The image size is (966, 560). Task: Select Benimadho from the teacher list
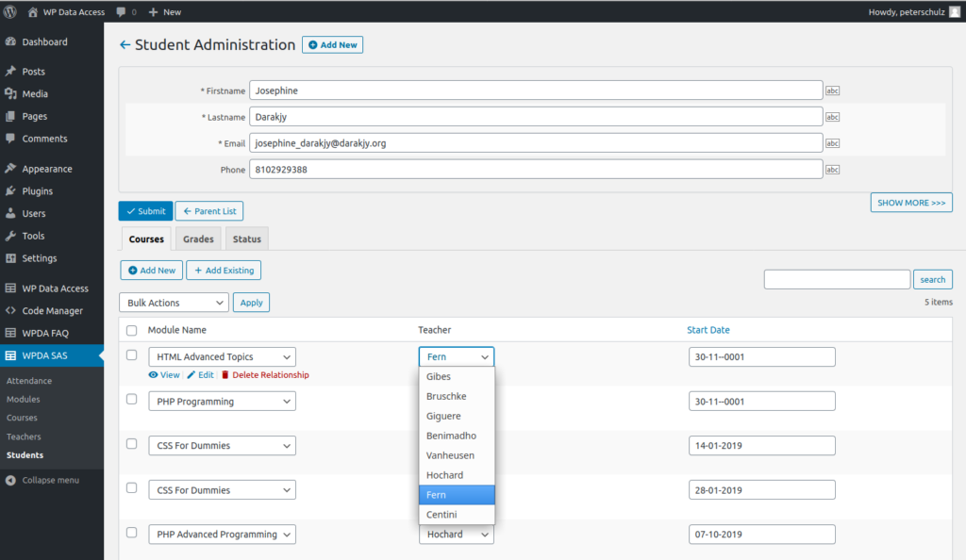coord(457,436)
